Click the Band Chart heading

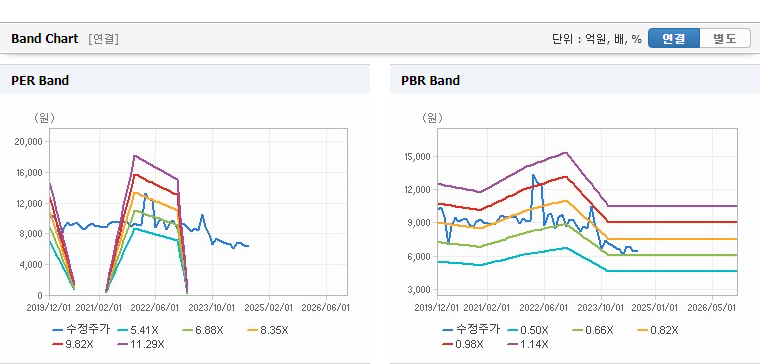point(45,39)
